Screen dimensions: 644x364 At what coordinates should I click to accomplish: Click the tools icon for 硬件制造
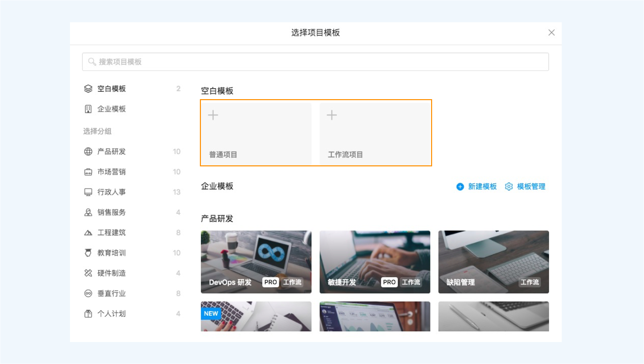[88, 273]
